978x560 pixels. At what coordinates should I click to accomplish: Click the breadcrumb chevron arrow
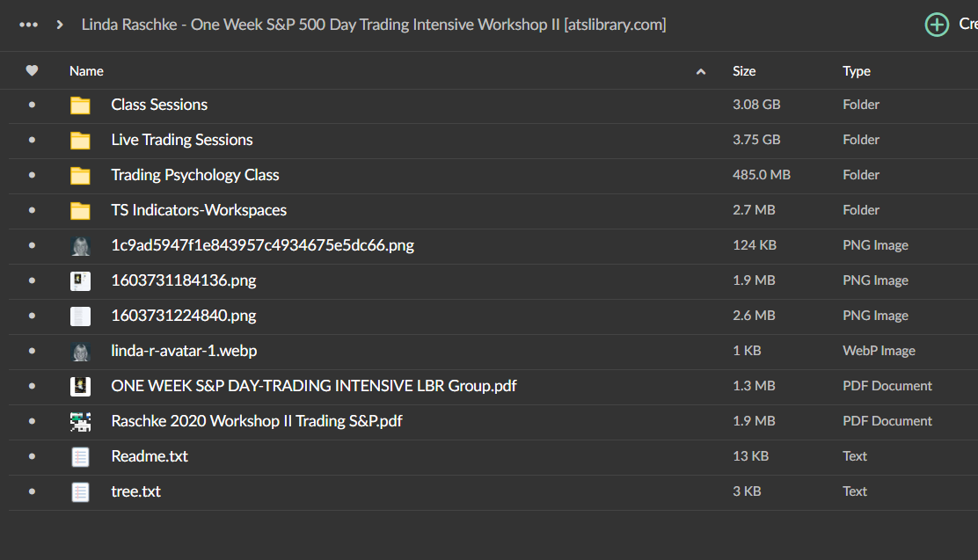[59, 25]
